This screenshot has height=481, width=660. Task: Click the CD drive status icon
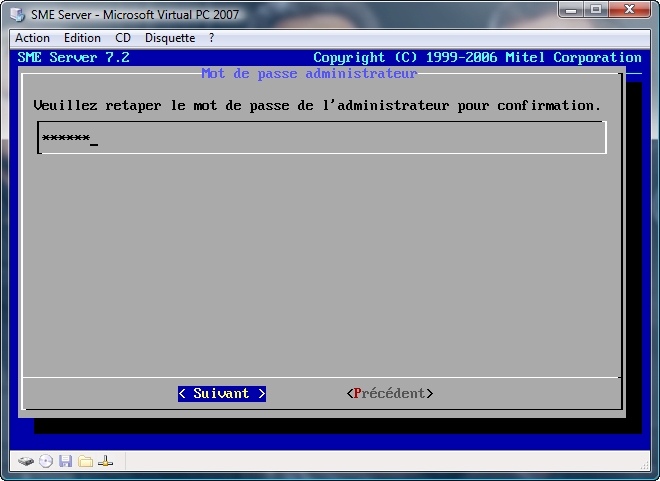tap(46, 461)
